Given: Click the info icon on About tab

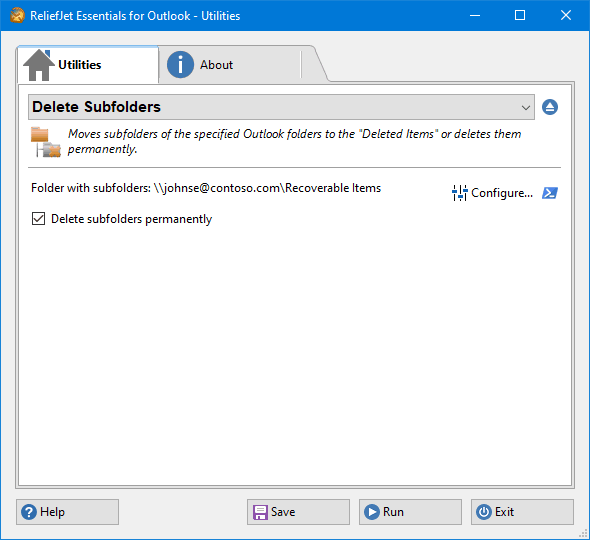Looking at the screenshot, I should tap(181, 65).
